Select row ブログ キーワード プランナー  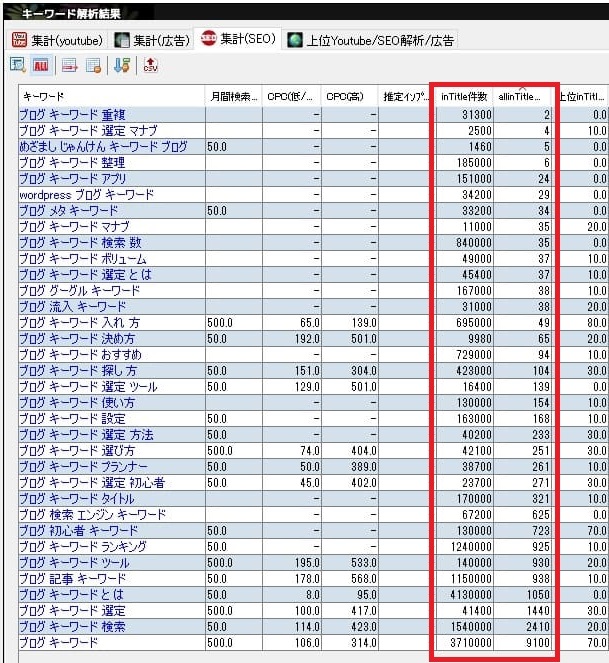click(313, 467)
